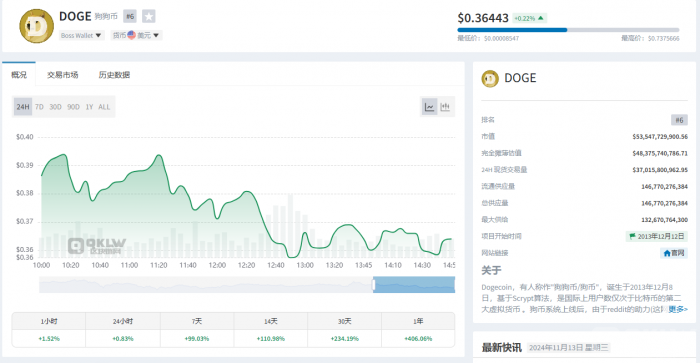This screenshot has height=363, width=700.
Task: Add DOGE to favorites with the star icon
Action: coord(149,17)
